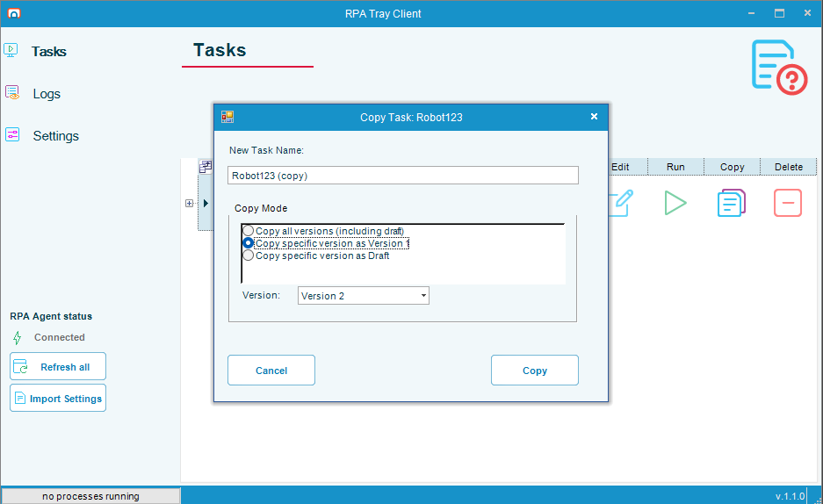Click the Copy column header
823x504 pixels.
pos(733,167)
